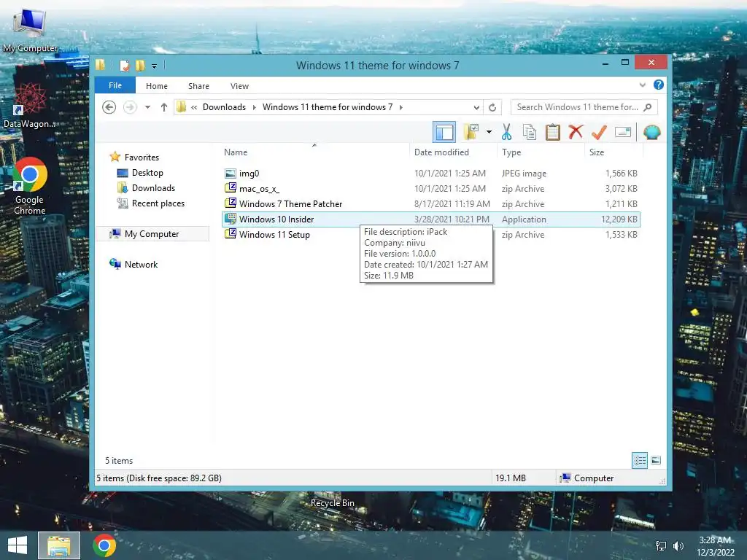Toggle the preview pane toolbar button
The height and width of the screenshot is (560, 747).
click(x=444, y=132)
